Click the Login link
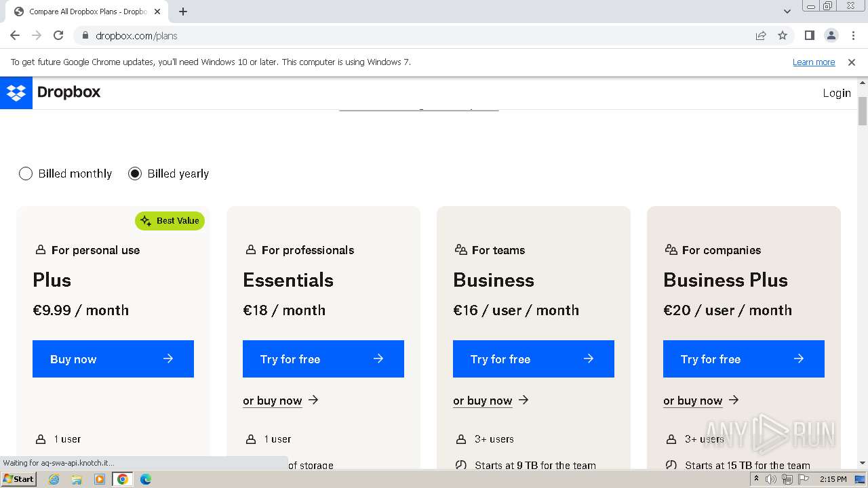The height and width of the screenshot is (488, 868). pyautogui.click(x=837, y=94)
